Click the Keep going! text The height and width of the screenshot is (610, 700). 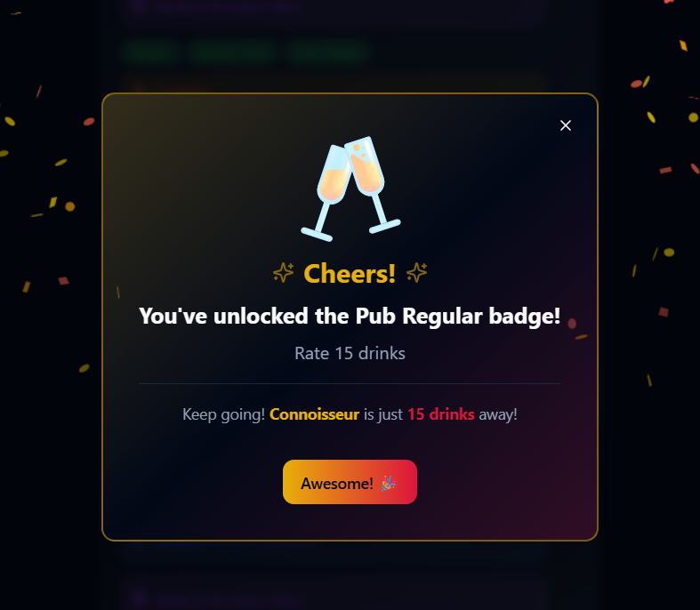pos(223,414)
